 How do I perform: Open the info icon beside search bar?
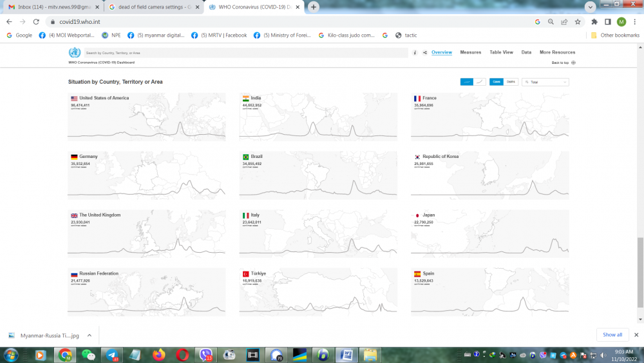pyautogui.click(x=415, y=53)
